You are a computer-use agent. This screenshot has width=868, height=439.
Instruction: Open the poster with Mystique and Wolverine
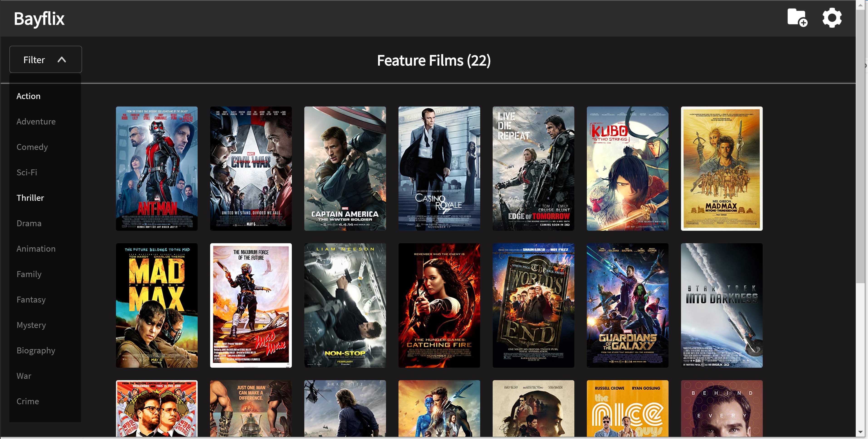pos(439,409)
